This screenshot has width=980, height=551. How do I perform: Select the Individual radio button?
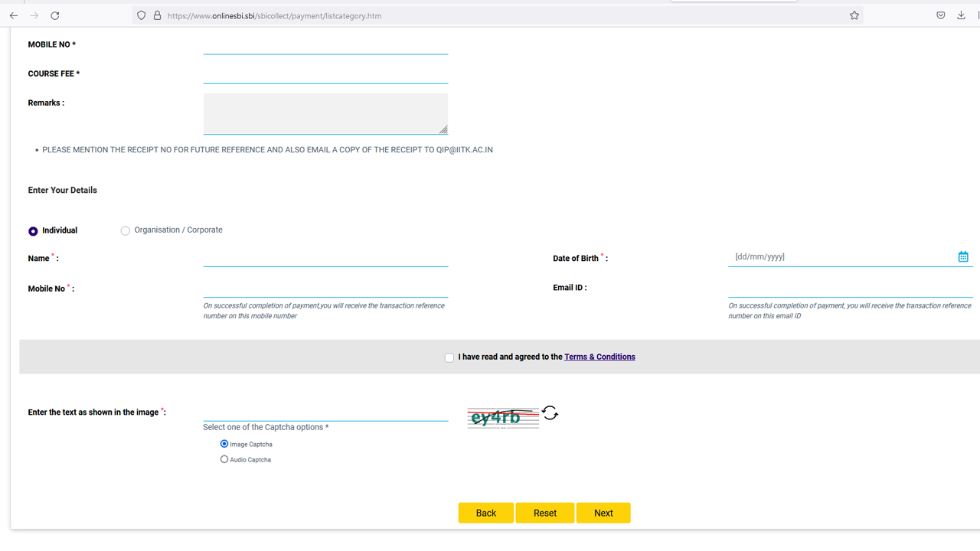[x=33, y=231]
